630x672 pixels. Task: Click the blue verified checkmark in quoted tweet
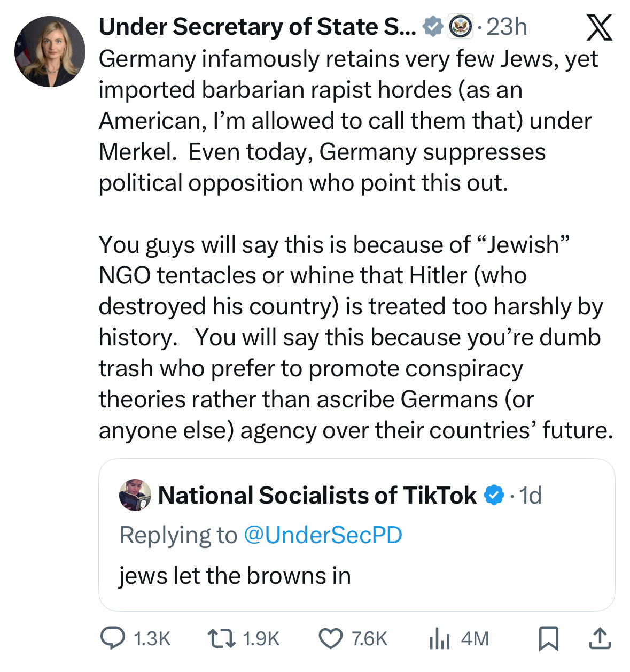point(494,496)
